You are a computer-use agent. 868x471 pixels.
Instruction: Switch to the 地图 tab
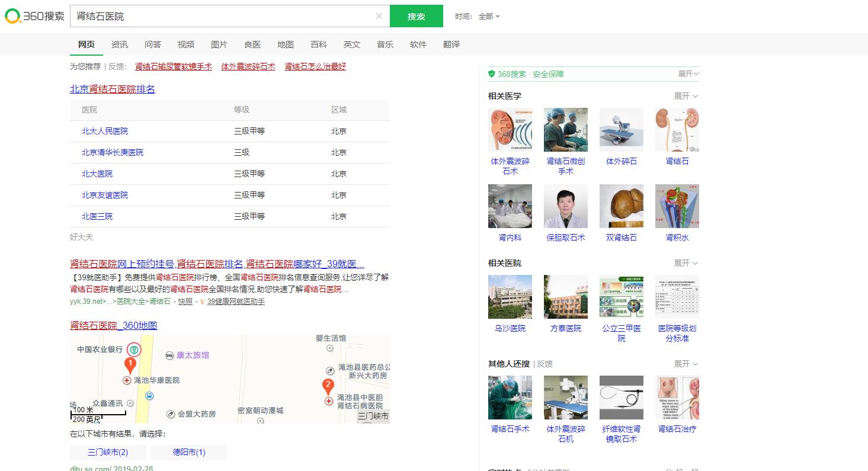[x=285, y=44]
